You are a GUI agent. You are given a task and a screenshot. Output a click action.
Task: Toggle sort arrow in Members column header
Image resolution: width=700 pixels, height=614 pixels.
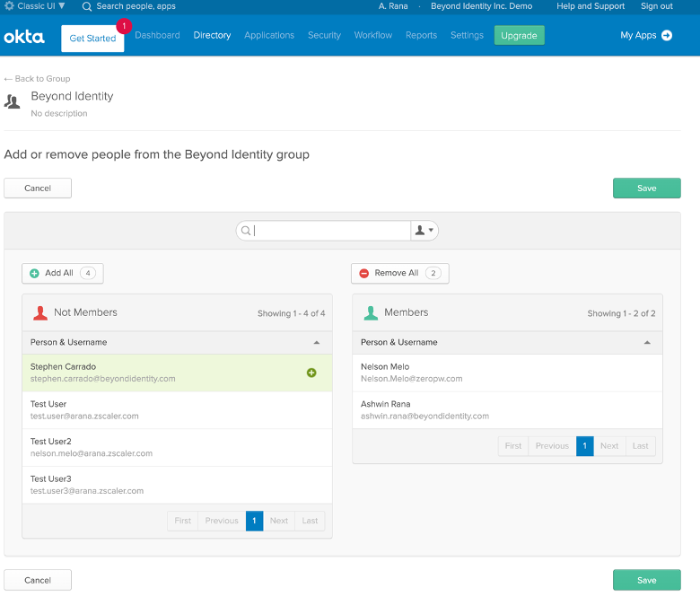[x=646, y=343]
